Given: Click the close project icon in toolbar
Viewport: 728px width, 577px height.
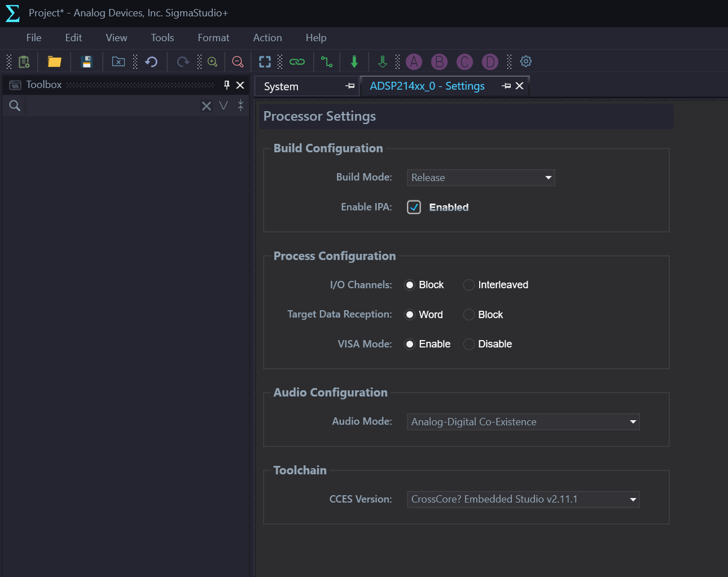Looking at the screenshot, I should (119, 61).
